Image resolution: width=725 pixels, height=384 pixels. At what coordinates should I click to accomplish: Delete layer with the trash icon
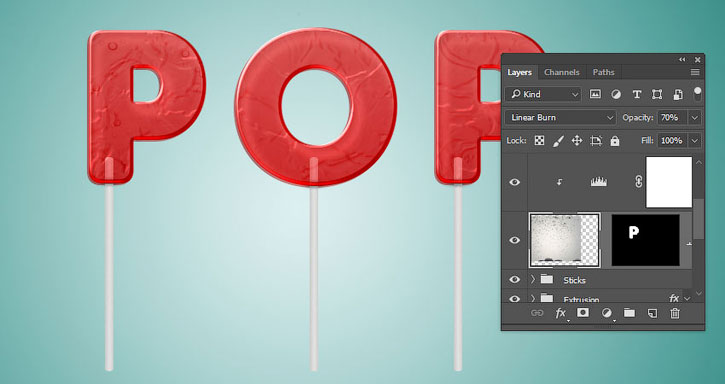(x=675, y=313)
